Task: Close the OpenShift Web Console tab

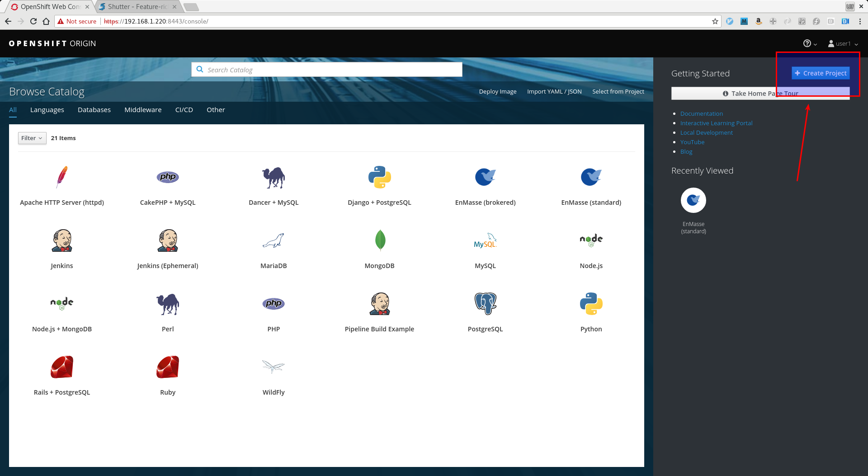Action: [x=87, y=7]
